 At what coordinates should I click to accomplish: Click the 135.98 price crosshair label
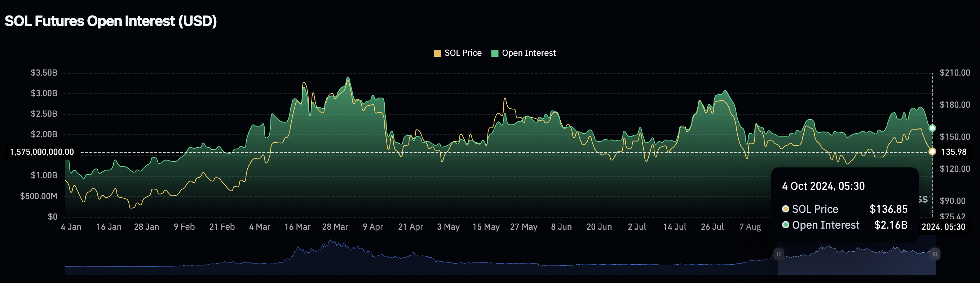(x=953, y=152)
